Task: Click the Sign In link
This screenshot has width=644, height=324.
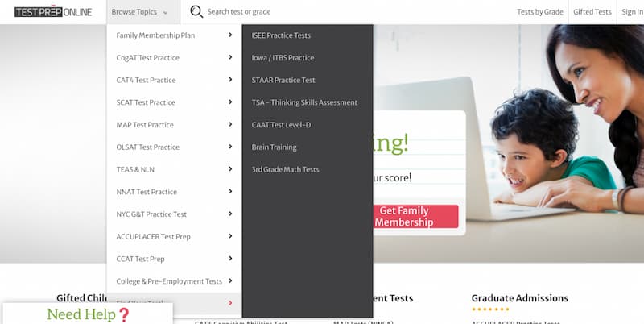Action: 633,12
